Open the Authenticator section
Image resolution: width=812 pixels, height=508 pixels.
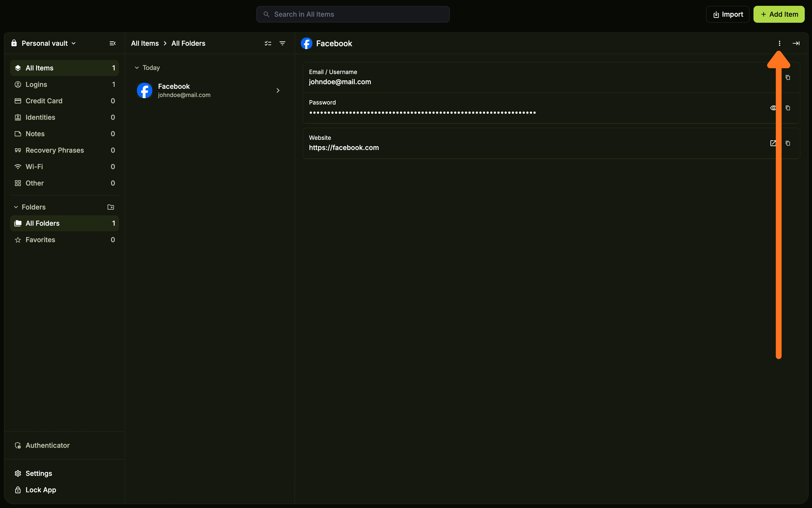65,446
